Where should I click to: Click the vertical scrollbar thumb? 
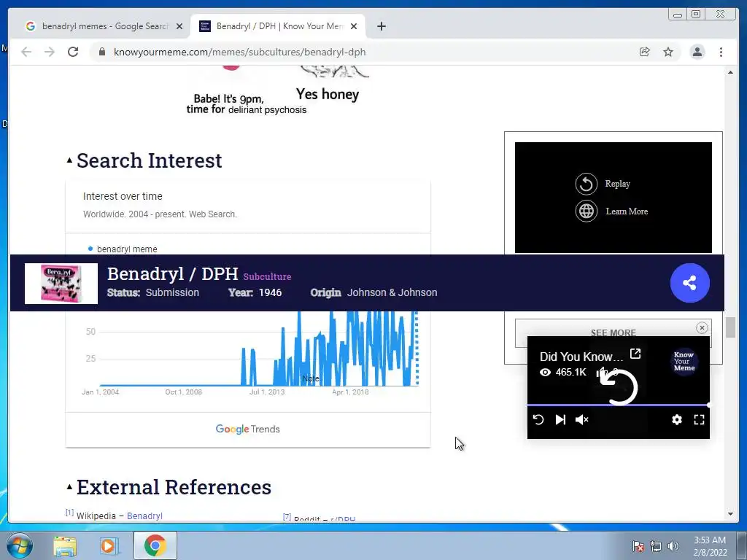[730, 327]
